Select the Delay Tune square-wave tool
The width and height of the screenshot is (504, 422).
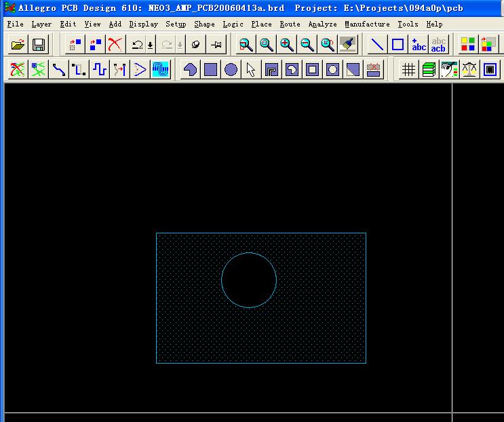(99, 69)
